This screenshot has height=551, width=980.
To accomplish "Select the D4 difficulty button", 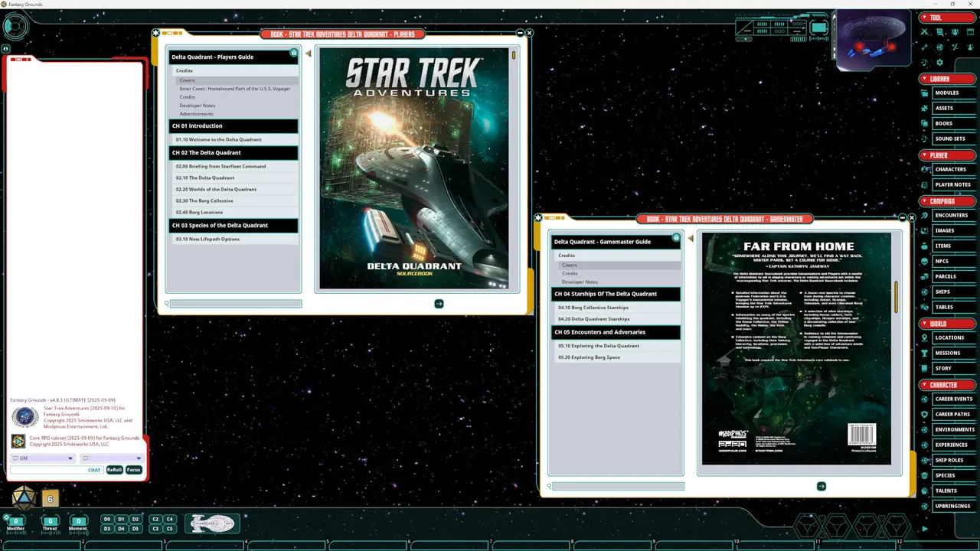I will [x=121, y=529].
